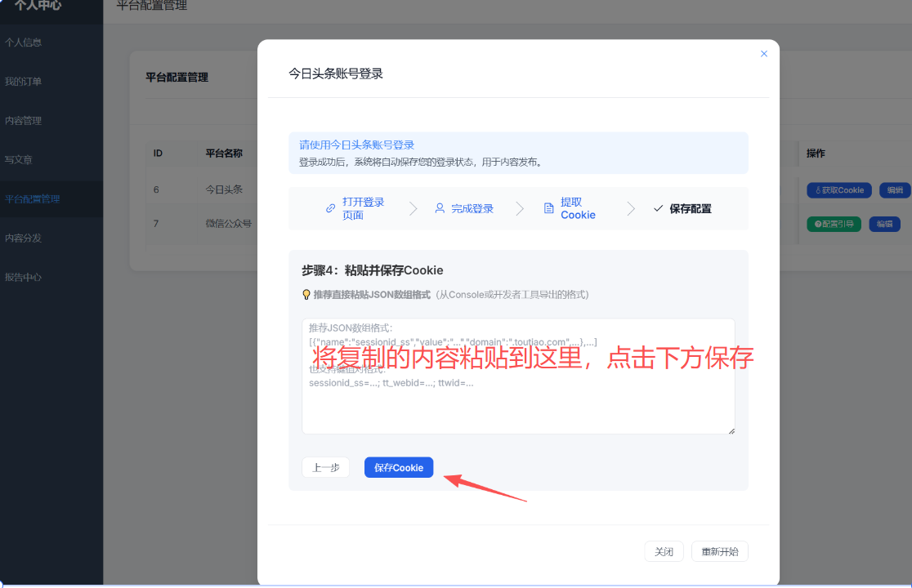The image size is (912, 588).
Task: Click the 操作 column header
Action: (816, 154)
